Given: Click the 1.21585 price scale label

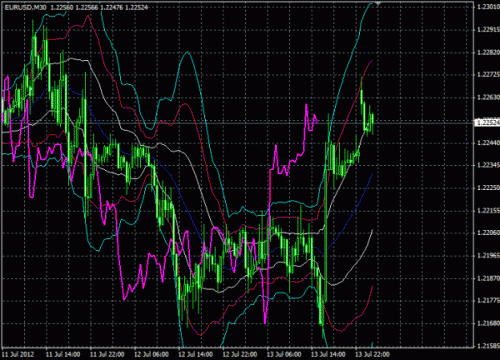Looking at the screenshot, I should coord(488,346).
